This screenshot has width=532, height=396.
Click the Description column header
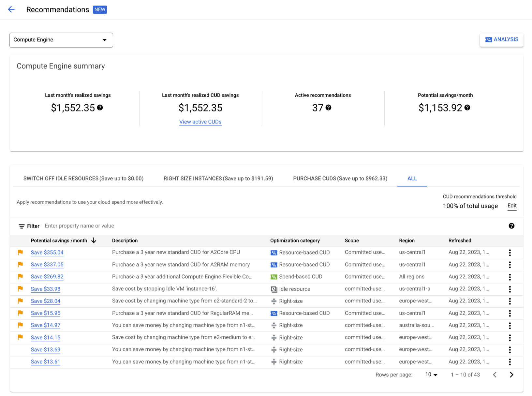(x=125, y=241)
